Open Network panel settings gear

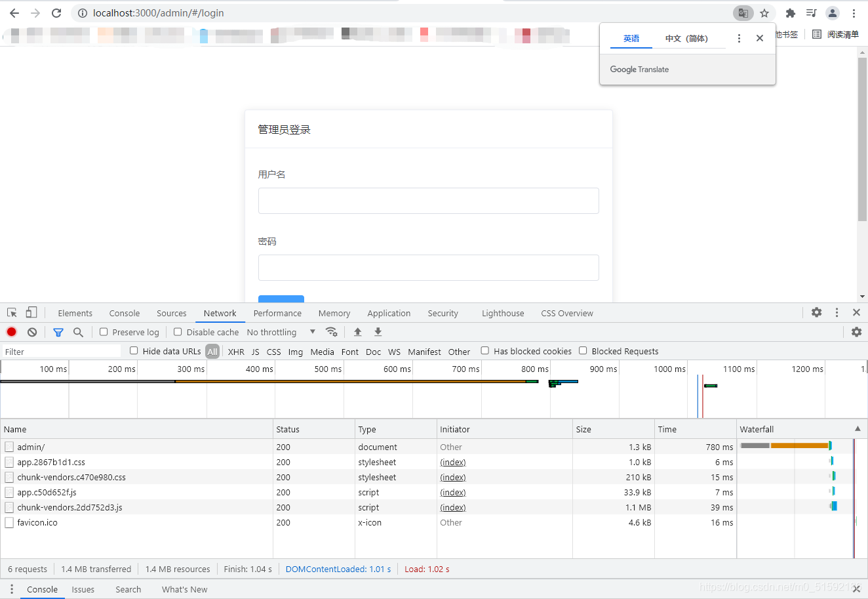tap(856, 332)
